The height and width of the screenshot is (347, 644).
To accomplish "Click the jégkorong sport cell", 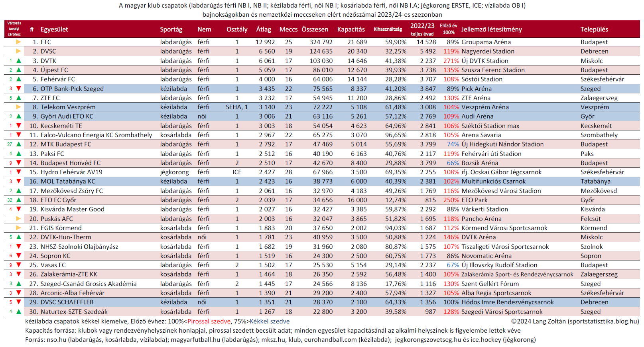I will tap(175, 172).
